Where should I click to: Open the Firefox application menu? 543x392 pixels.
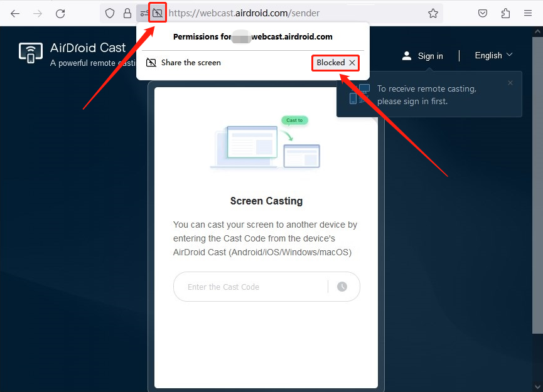(x=528, y=13)
